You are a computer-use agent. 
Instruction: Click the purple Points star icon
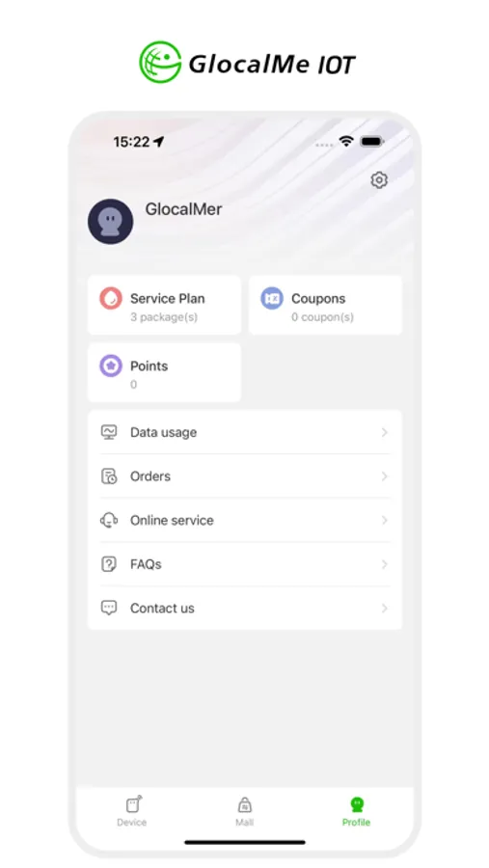111,366
